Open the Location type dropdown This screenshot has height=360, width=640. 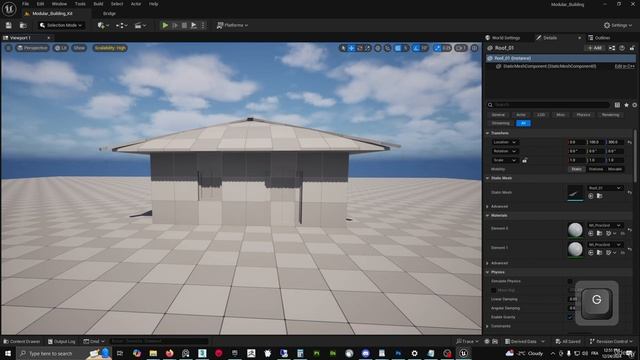(x=504, y=142)
